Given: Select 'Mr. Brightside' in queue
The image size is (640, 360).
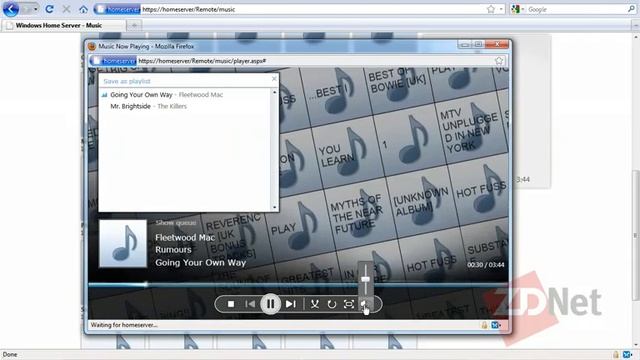Looking at the screenshot, I should tap(131, 106).
